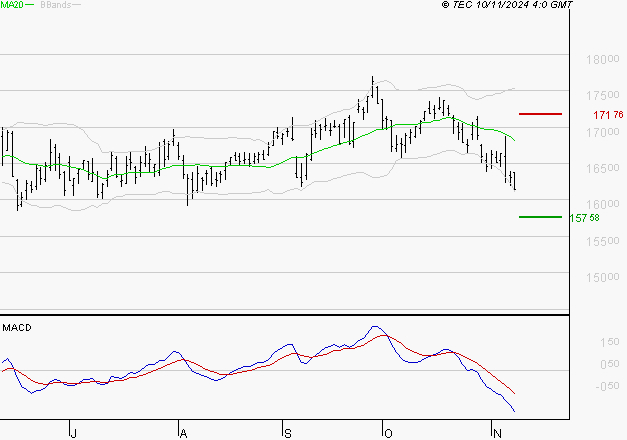Click the 15000 price axis label
This screenshot has width=627, height=440.
603,277
